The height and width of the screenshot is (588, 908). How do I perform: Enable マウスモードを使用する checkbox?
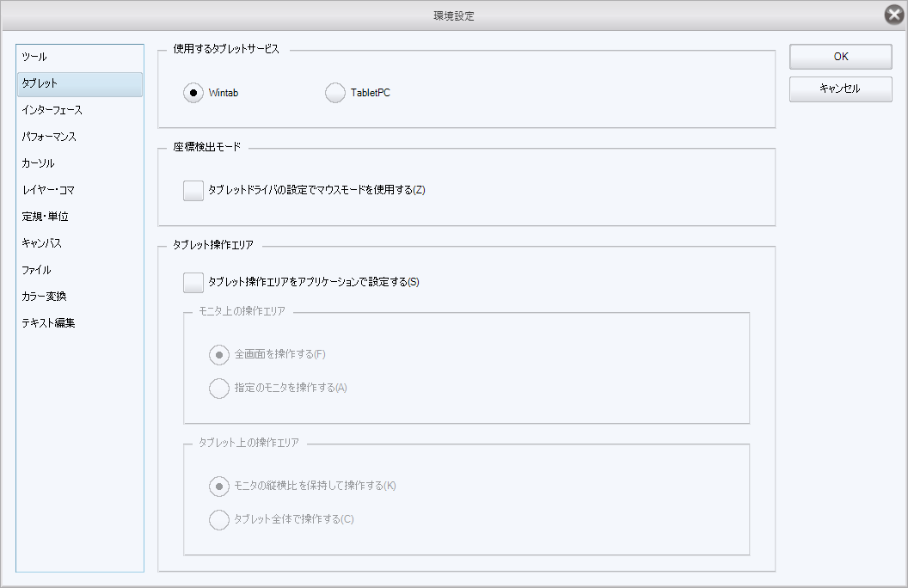coord(193,190)
